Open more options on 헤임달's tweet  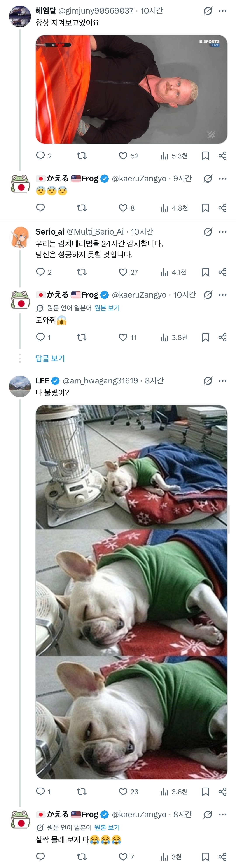click(222, 11)
